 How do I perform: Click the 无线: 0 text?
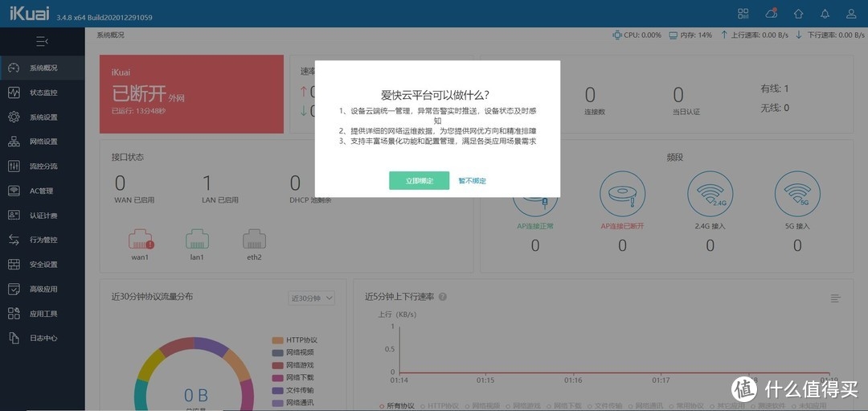775,108
